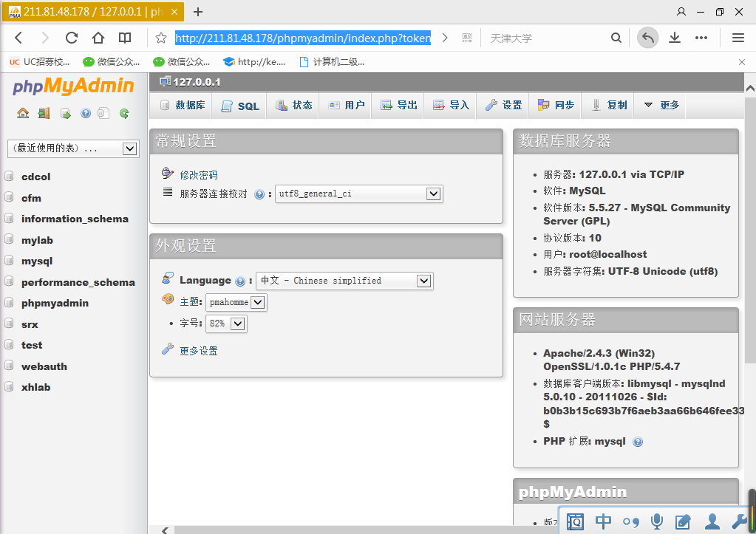Open the 导出 tab
This screenshot has width=756, height=534.
(398, 105)
